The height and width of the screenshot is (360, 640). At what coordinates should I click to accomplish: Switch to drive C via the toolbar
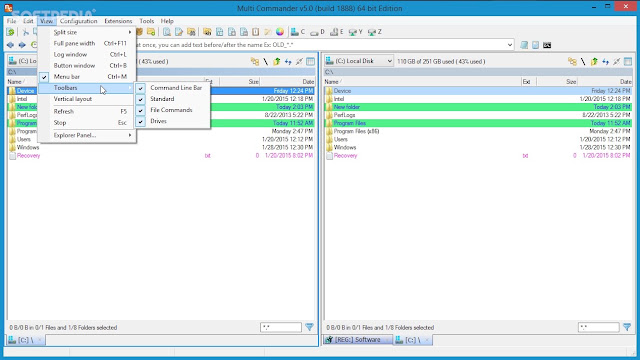[298, 32]
